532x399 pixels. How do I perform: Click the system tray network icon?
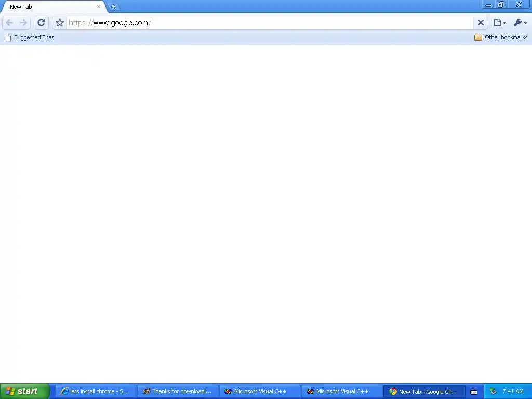tap(494, 391)
